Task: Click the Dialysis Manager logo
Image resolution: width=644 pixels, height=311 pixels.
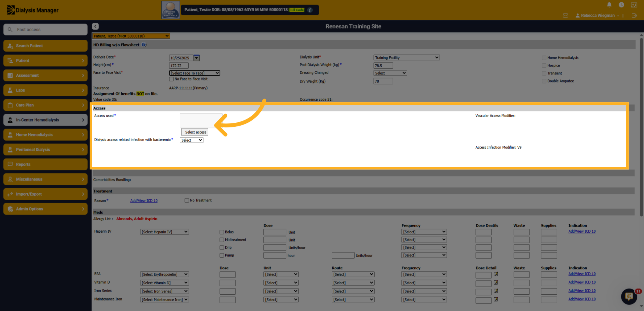Action: 32,10
